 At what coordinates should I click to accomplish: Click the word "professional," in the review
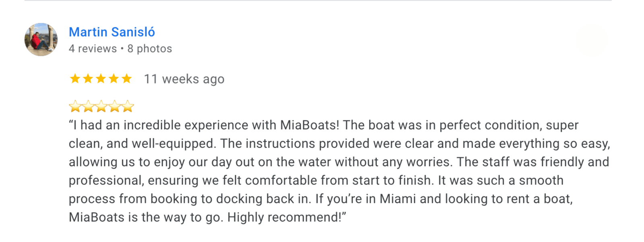pos(107,181)
